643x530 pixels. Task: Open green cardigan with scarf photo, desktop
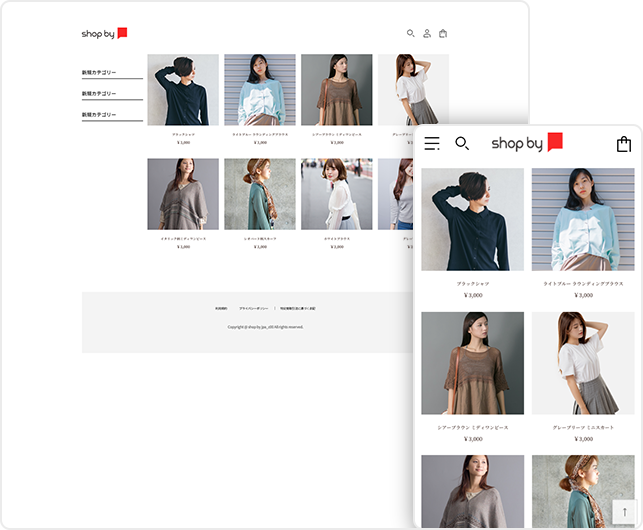pyautogui.click(x=260, y=194)
